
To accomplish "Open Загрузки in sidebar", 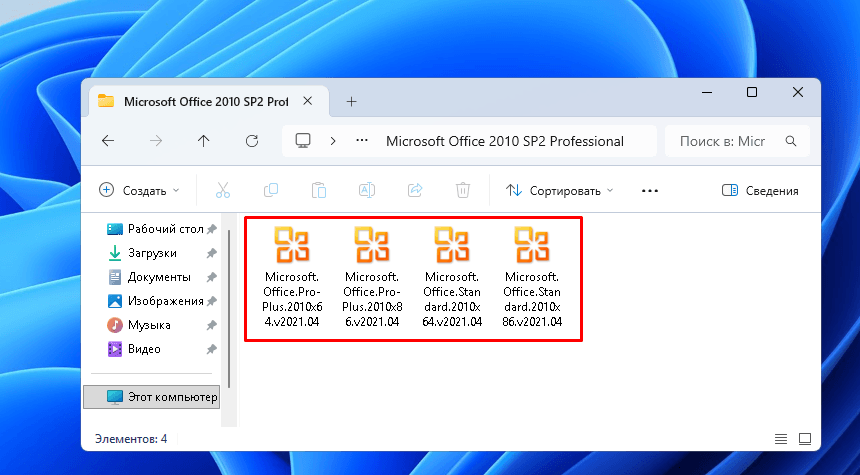I will click(x=142, y=253).
